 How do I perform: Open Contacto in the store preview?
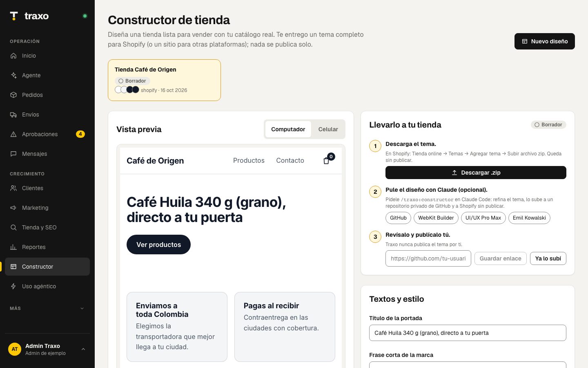pos(290,161)
